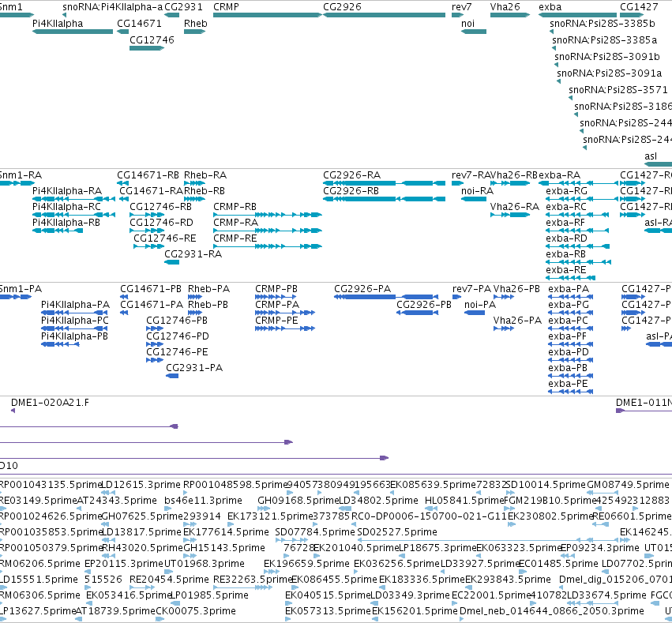Click the CG2931 gene glyph
Image resolution: width=672 pixels, height=623 pixels.
click(x=172, y=15)
